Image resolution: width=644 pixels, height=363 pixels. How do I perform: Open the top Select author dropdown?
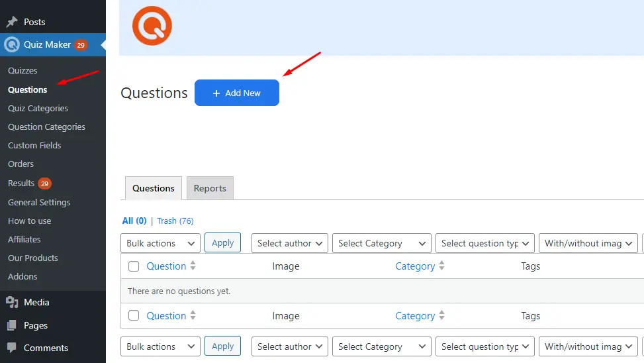tap(290, 243)
